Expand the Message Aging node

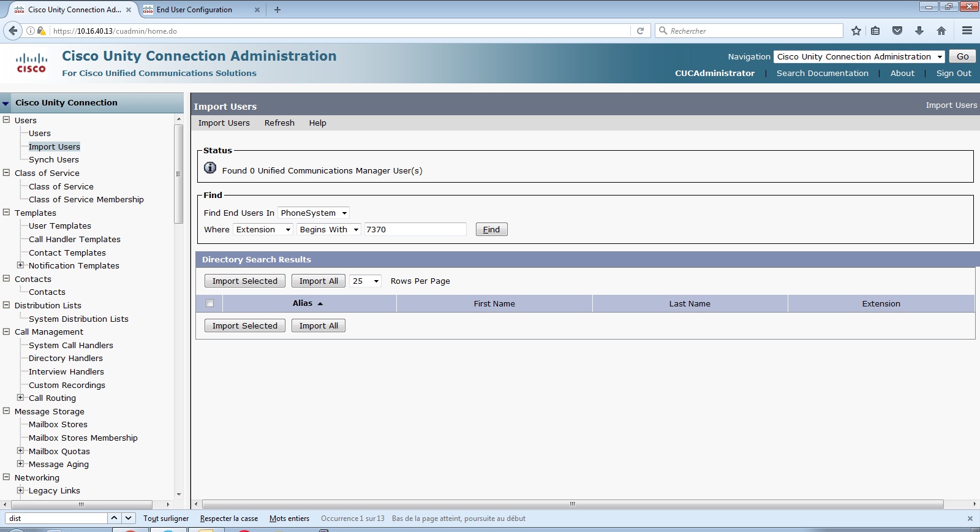[20, 463]
